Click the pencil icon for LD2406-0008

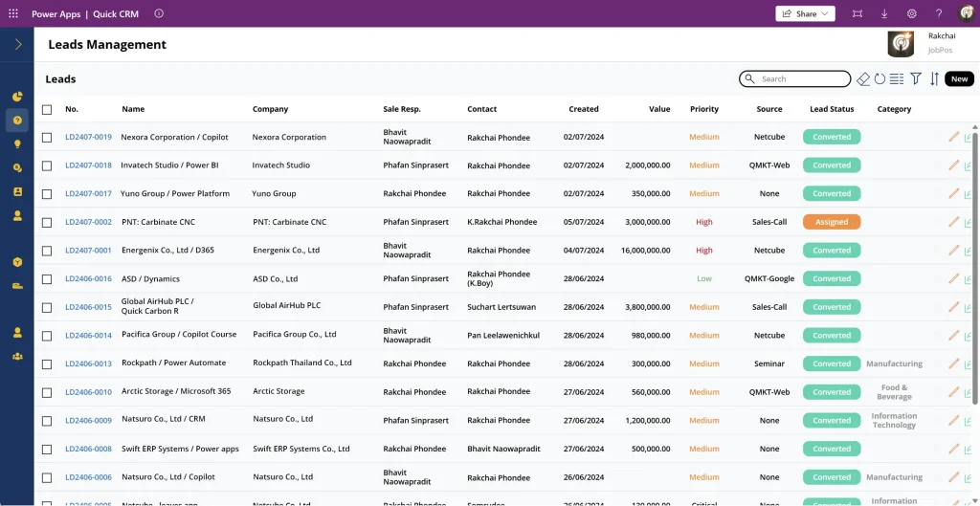tap(954, 449)
